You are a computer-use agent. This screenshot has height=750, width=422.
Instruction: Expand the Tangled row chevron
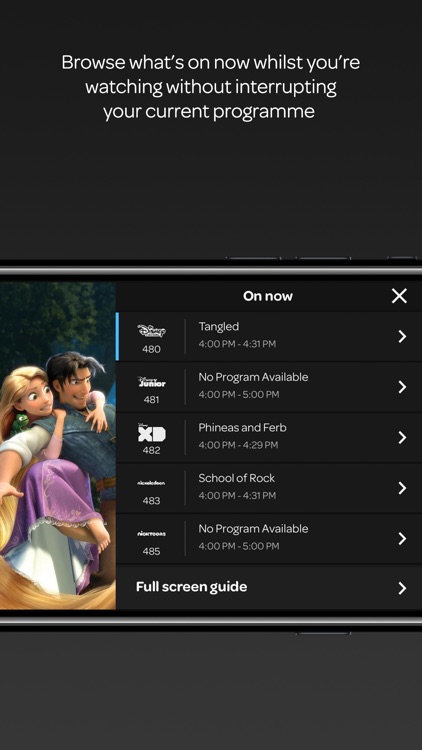[x=402, y=337]
